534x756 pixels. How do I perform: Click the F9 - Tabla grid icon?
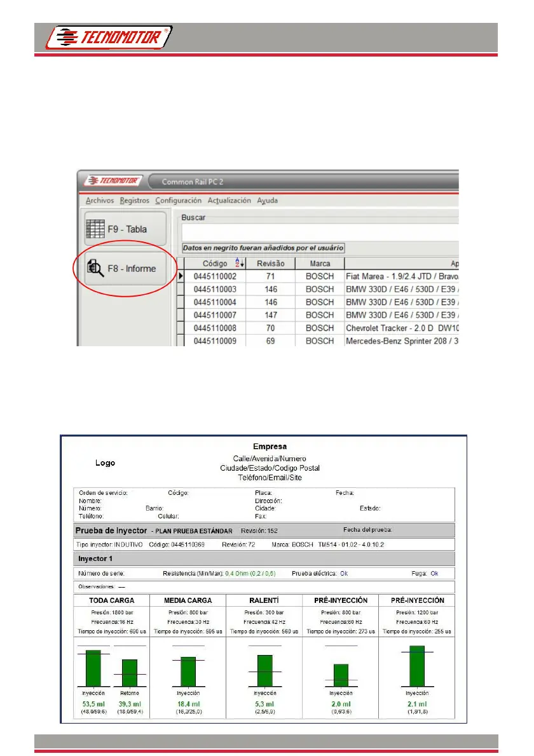(x=95, y=229)
